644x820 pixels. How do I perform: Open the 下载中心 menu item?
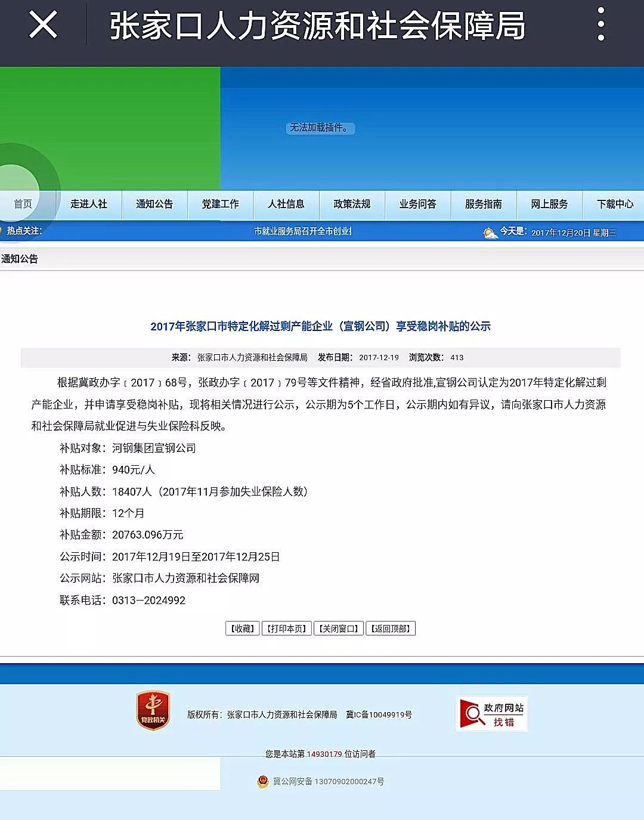click(615, 204)
